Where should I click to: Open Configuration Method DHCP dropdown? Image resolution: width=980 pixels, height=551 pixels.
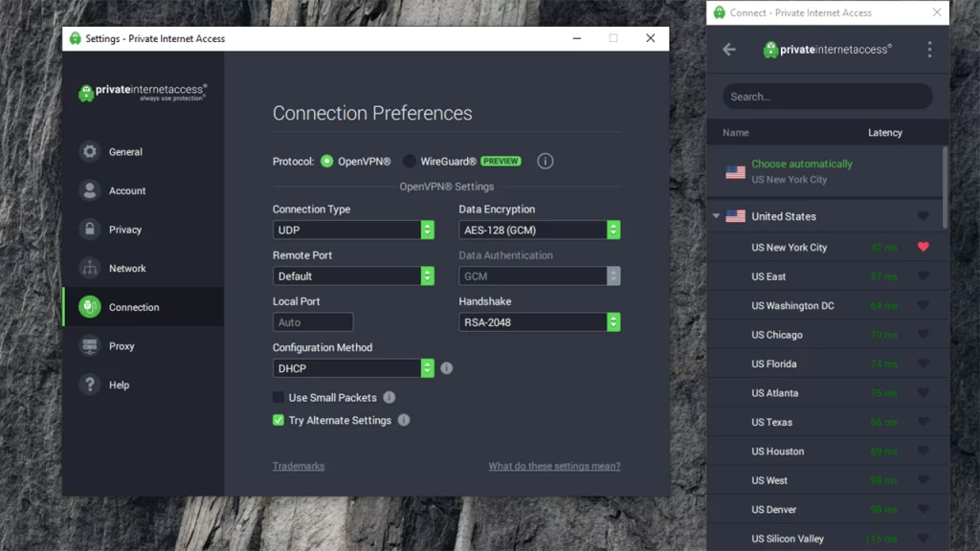coord(353,368)
